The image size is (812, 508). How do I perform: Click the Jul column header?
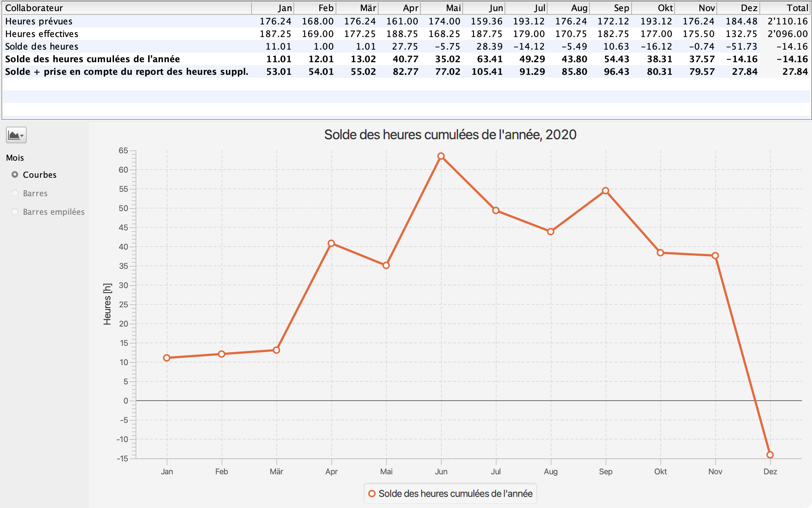click(x=526, y=8)
